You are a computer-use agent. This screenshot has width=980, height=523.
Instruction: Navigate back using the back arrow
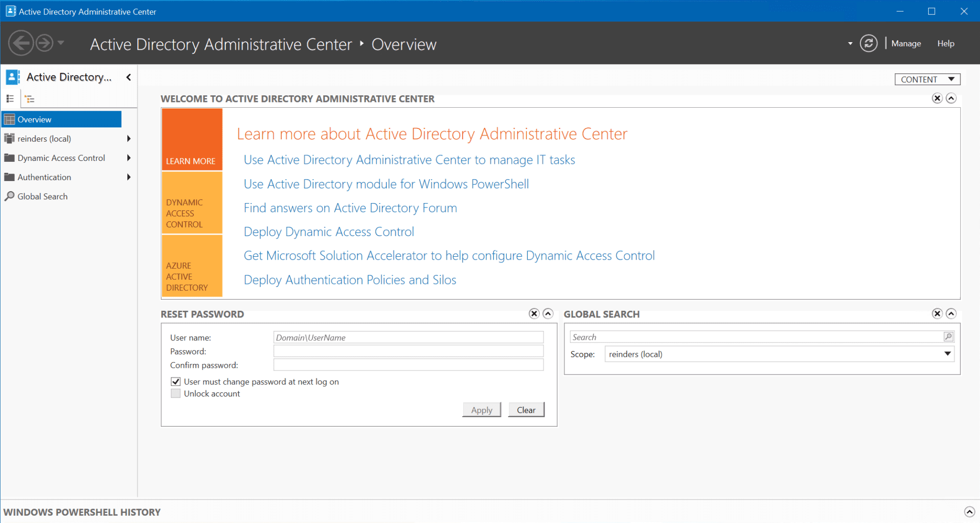(x=20, y=43)
